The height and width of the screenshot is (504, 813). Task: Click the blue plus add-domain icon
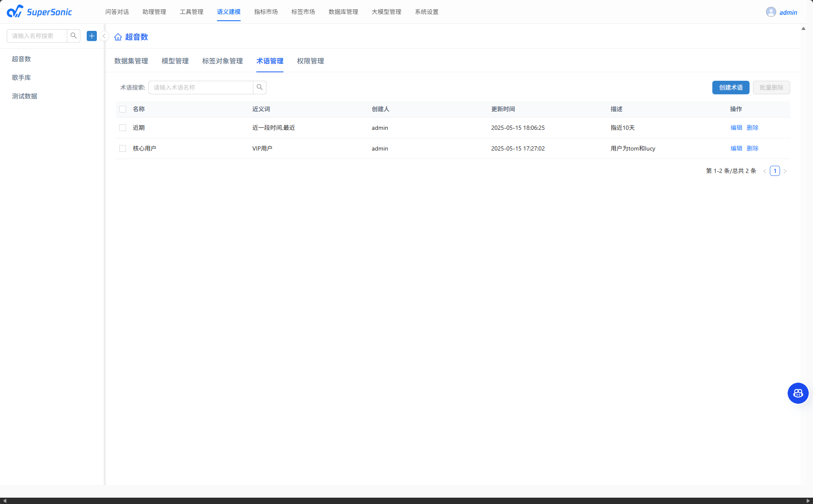[x=92, y=36]
